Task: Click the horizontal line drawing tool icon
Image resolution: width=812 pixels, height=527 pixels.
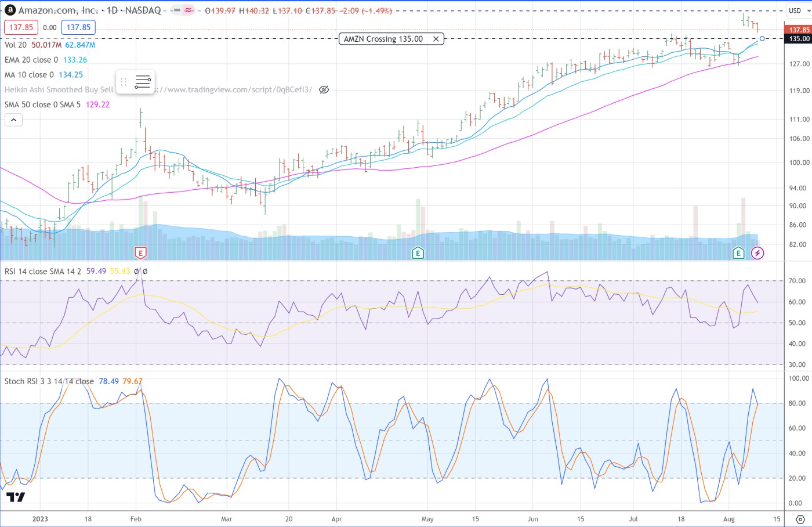Action: (x=143, y=82)
